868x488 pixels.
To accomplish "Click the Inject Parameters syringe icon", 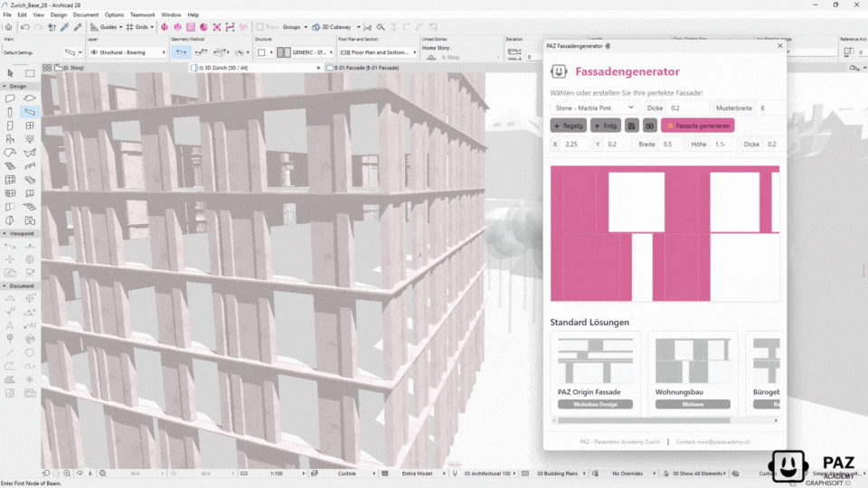I will coord(78,26).
